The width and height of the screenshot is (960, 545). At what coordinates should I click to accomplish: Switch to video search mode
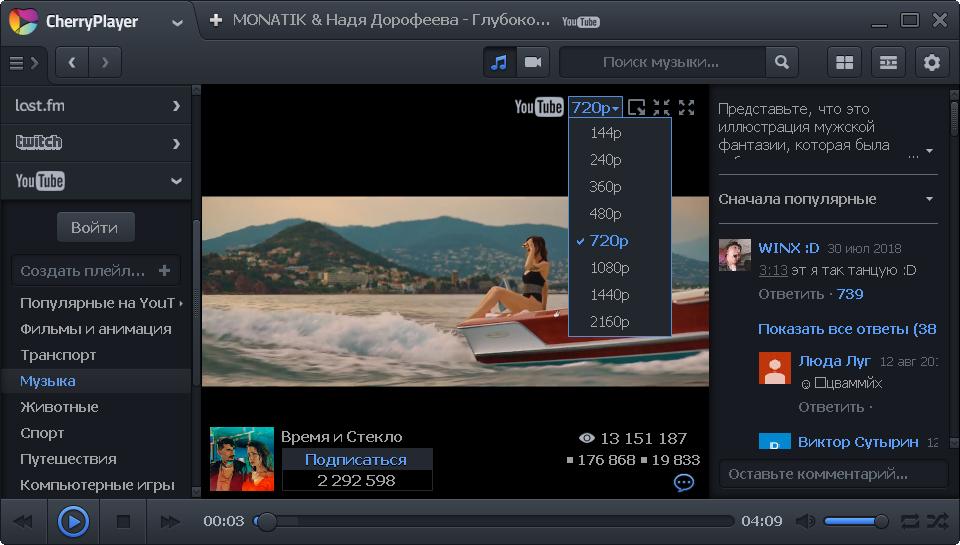tap(533, 62)
